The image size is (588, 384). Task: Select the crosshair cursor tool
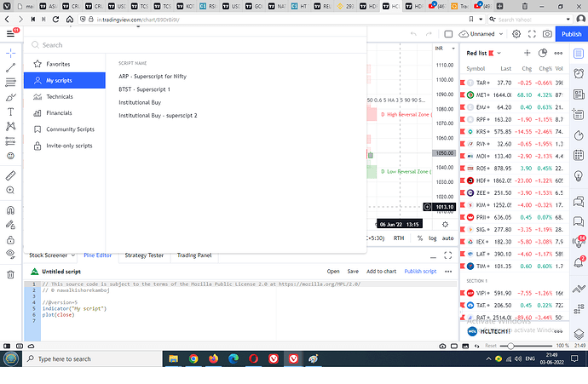[10, 53]
